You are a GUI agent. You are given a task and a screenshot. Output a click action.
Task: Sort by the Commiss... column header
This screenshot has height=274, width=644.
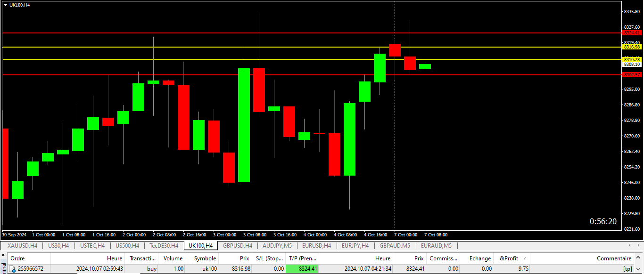443,258
